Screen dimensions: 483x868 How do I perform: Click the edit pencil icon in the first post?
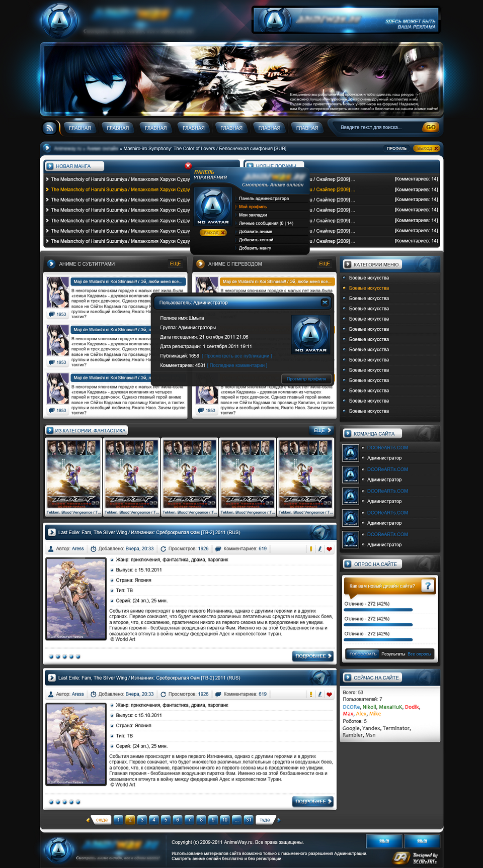tap(320, 549)
